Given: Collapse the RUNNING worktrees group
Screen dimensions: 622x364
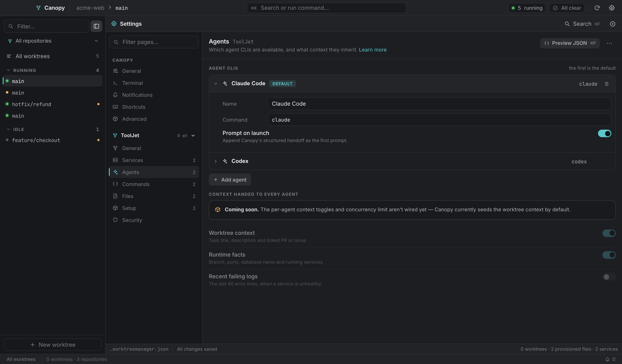Looking at the screenshot, I should pos(8,70).
